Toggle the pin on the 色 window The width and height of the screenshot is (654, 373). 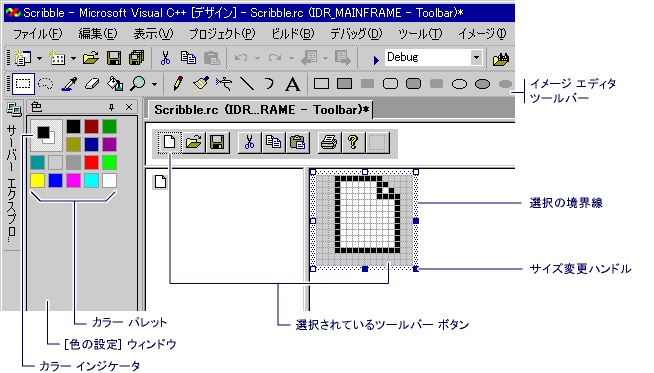pyautogui.click(x=111, y=107)
